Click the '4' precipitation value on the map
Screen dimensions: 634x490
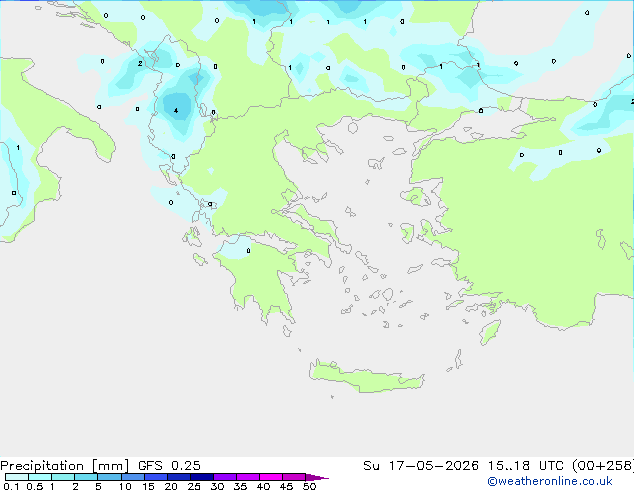tap(176, 110)
